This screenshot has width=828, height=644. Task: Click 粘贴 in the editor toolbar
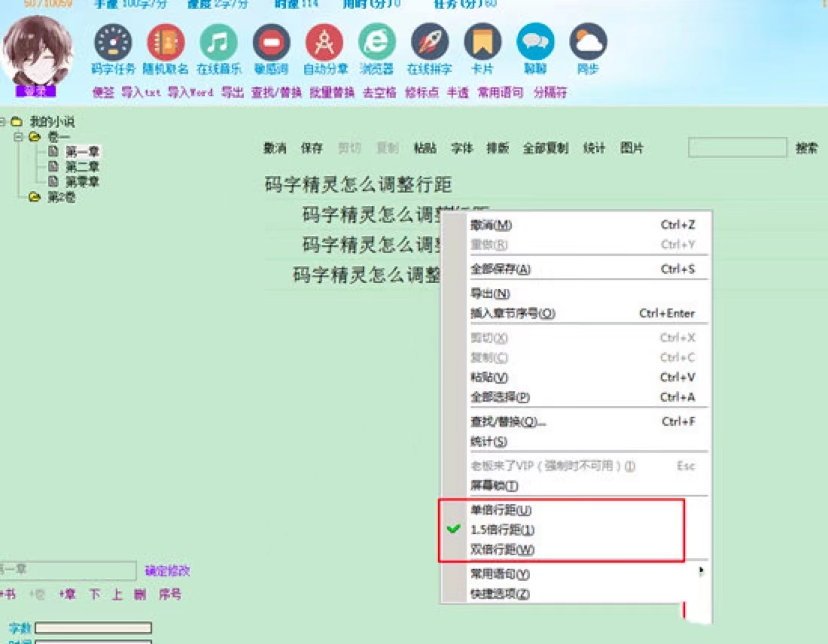[x=425, y=148]
